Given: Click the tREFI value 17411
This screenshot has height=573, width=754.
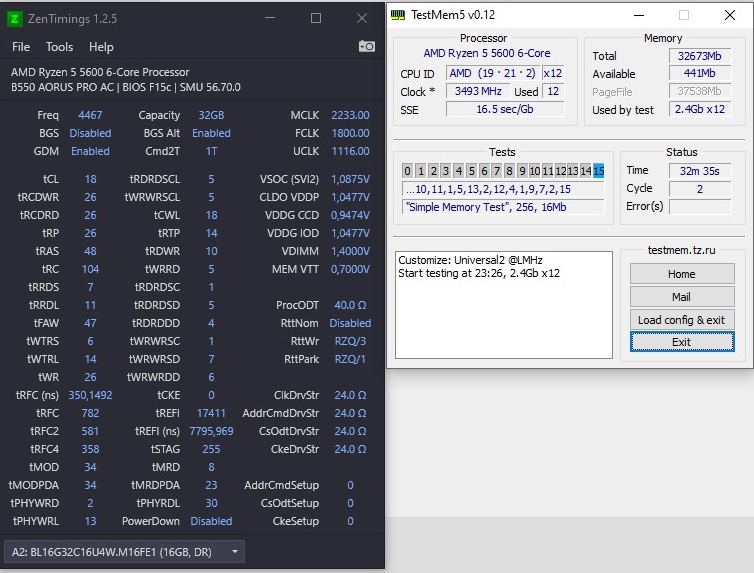Looking at the screenshot, I should (211, 413).
